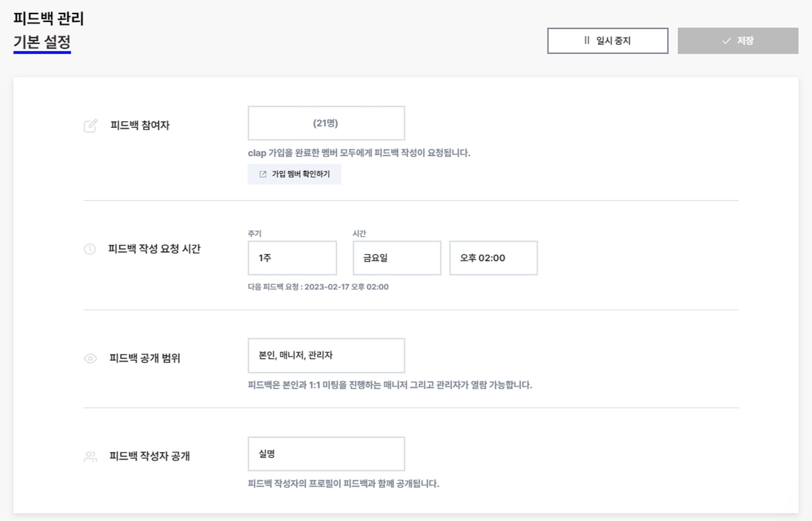Click the 피드백 관리 page heading
This screenshot has width=812, height=521.
48,18
